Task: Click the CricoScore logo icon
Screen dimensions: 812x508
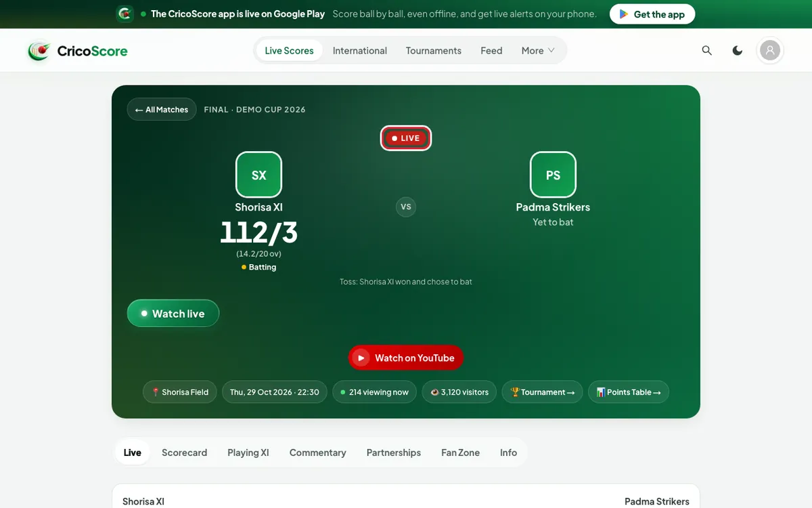Action: [39, 51]
